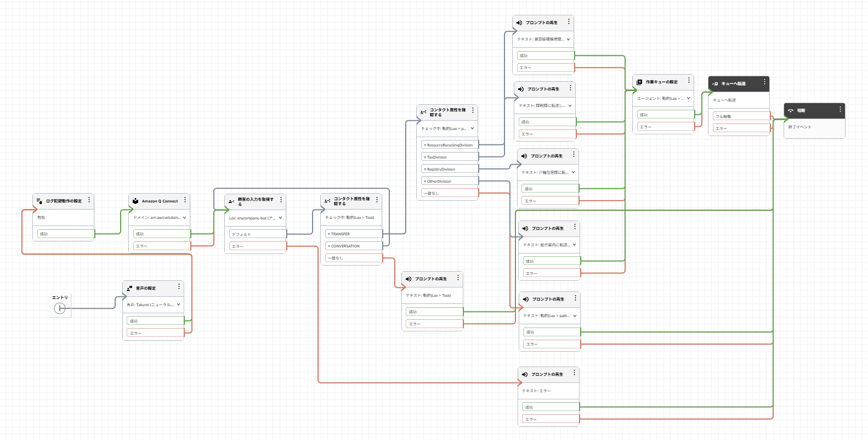Open the Amazon Q Connect block three-dot menu

point(185,200)
